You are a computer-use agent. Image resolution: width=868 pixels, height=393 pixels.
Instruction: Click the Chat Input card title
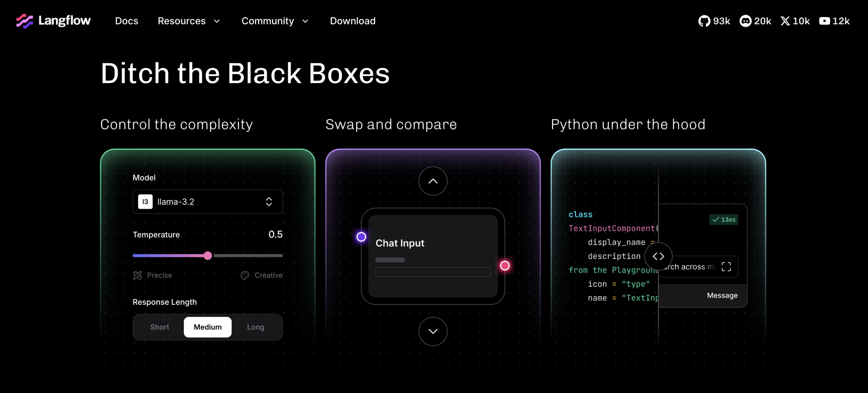pos(400,243)
